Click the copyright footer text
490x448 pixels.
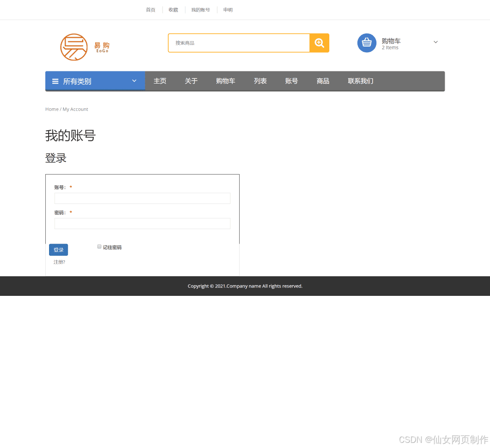coord(245,286)
